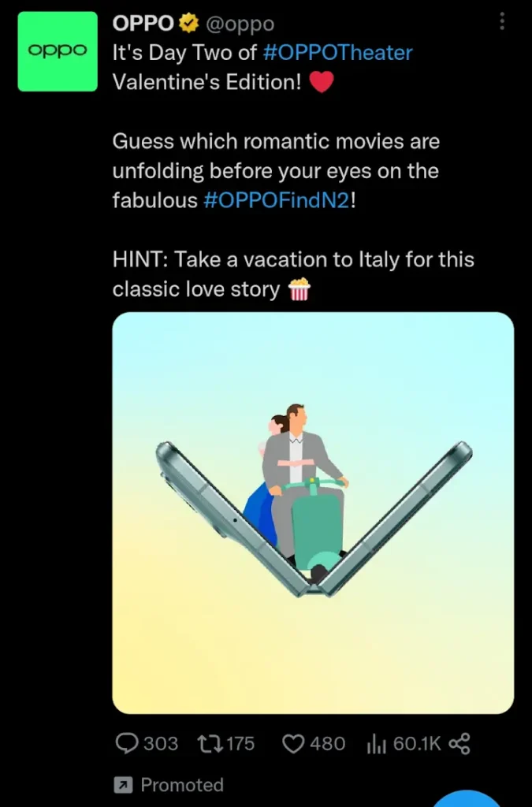The height and width of the screenshot is (807, 532).
Task: Retweet the OPPO post
Action: click(210, 743)
